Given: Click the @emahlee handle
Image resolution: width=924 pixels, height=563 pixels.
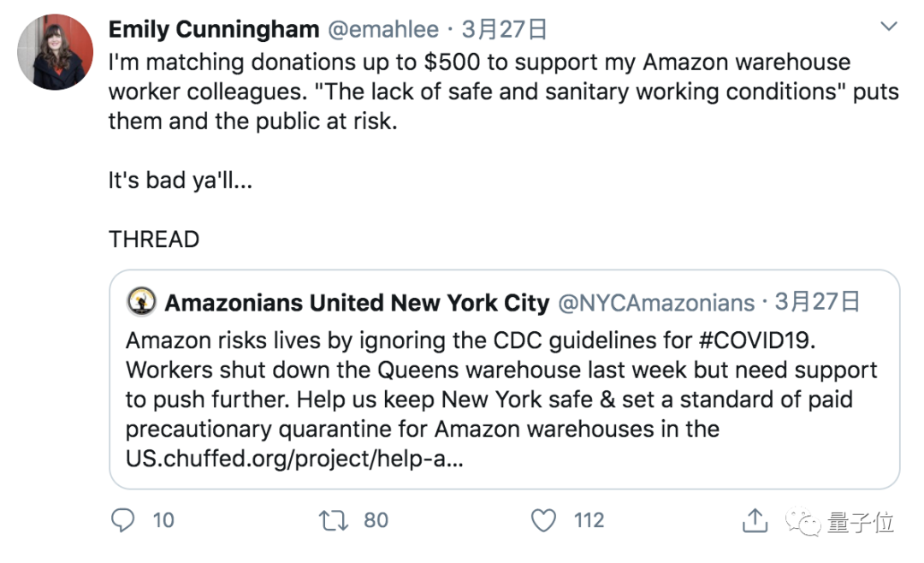Looking at the screenshot, I should pos(382,30).
